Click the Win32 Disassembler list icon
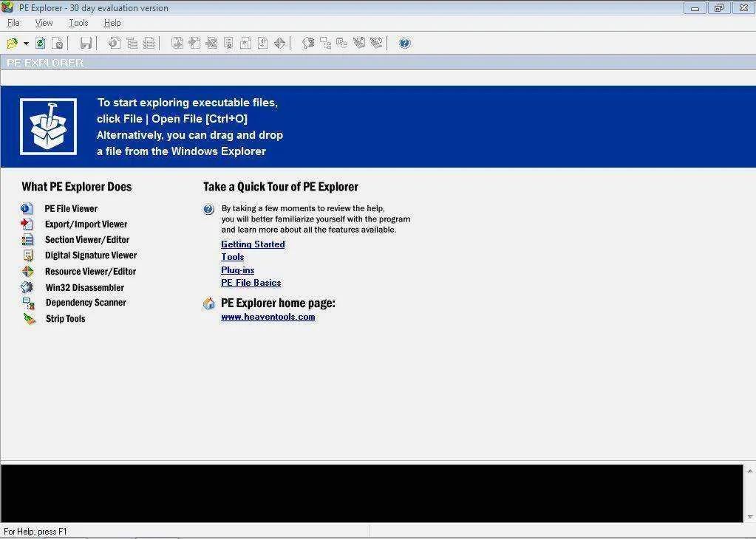The image size is (756, 539). point(27,287)
